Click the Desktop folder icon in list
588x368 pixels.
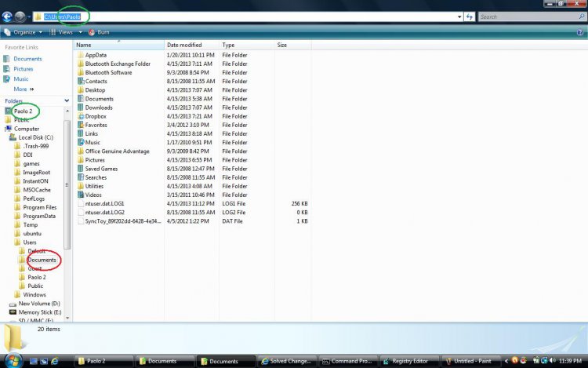[80, 90]
